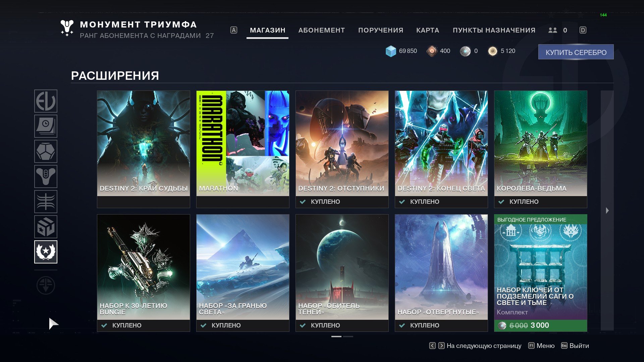This screenshot has height=362, width=644.
Task: Click the D key next-tab icon
Action: pyautogui.click(x=583, y=30)
